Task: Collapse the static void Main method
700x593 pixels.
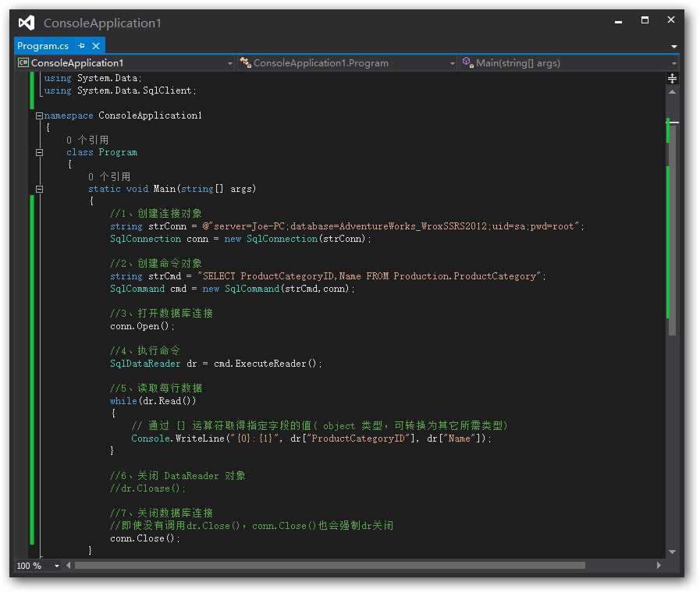Action: coord(39,189)
